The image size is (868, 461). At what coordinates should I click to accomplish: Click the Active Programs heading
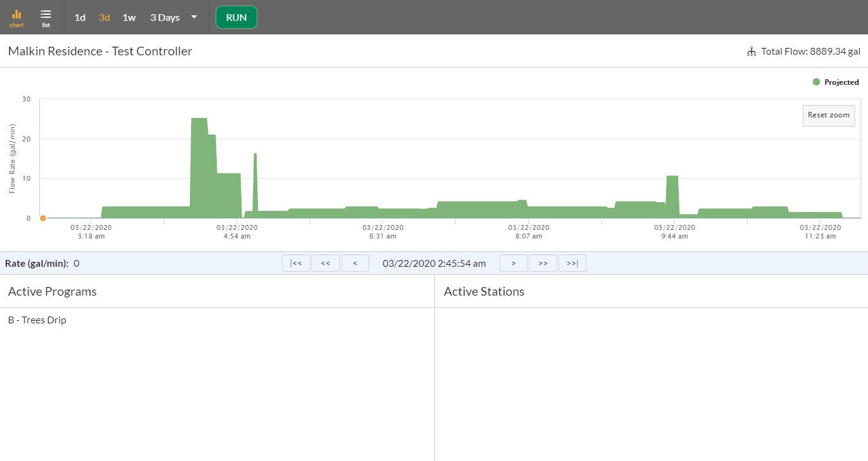click(52, 291)
